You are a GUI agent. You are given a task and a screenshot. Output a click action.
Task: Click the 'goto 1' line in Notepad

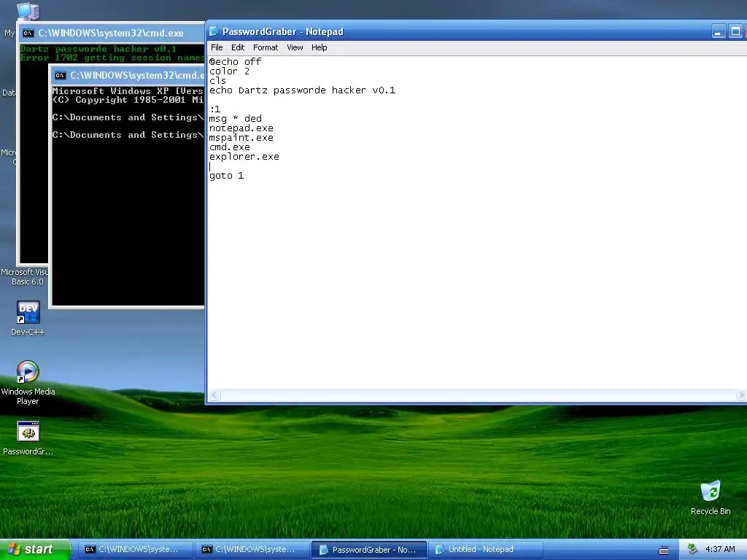coord(226,176)
